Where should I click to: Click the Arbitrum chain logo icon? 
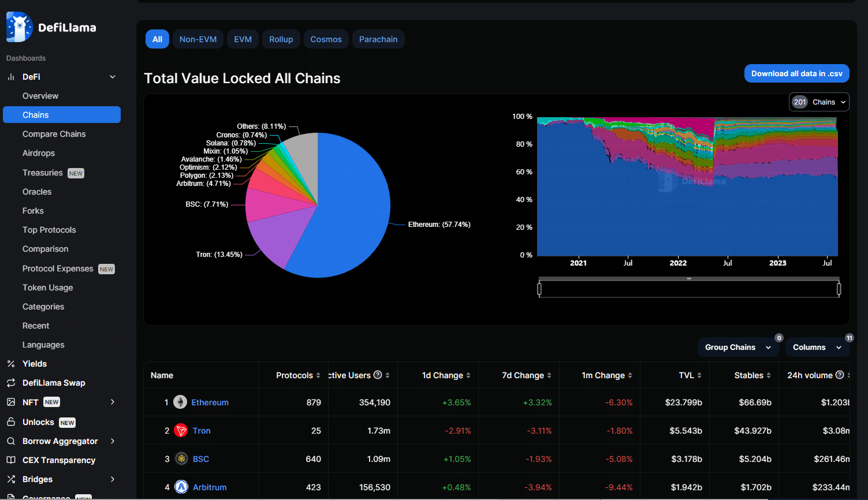point(181,487)
